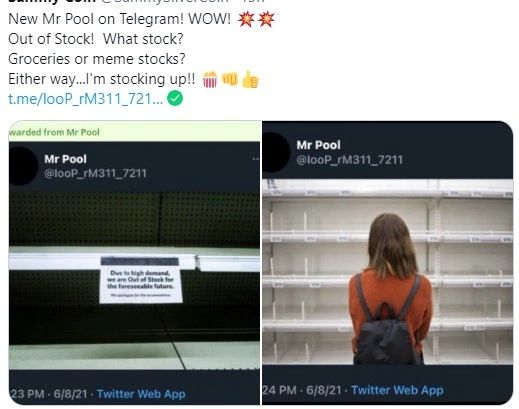Click the green verified checkmark icon
The height and width of the screenshot is (409, 519).
175,98
